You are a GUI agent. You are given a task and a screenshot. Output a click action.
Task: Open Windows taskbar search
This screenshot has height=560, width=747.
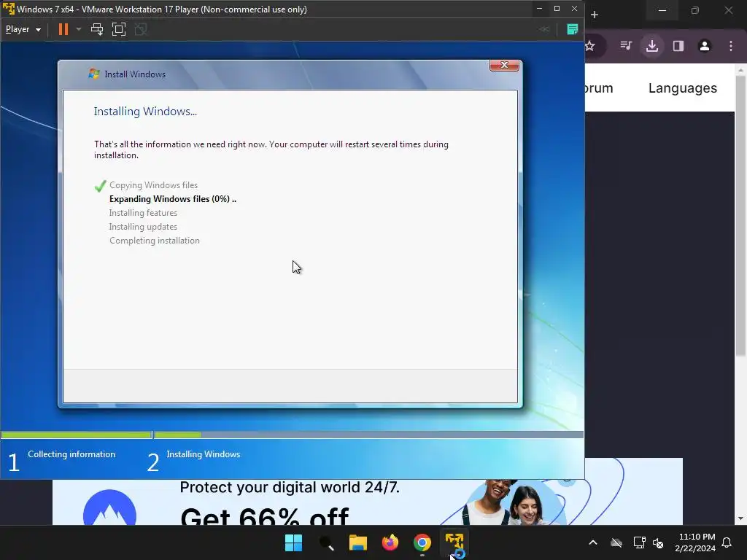point(326,542)
